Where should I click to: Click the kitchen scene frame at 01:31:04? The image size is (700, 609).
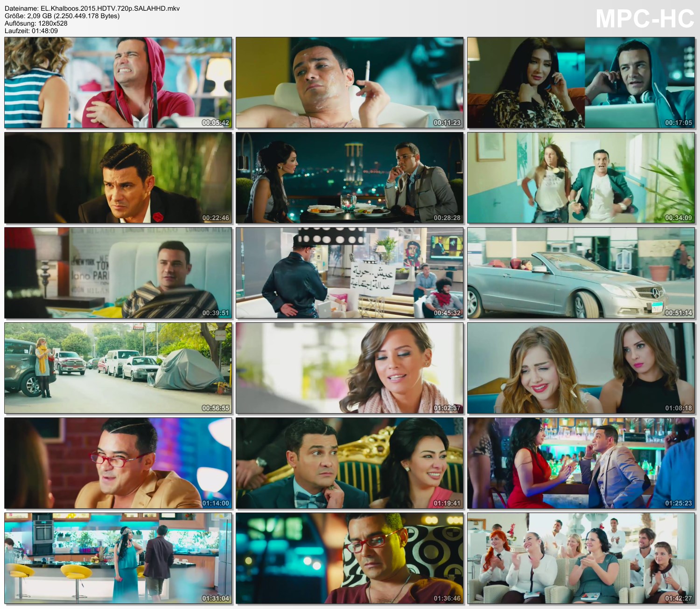tap(118, 558)
